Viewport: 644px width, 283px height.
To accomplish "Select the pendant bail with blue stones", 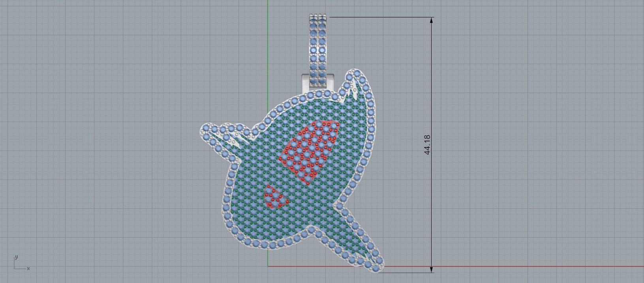I will [x=318, y=51].
